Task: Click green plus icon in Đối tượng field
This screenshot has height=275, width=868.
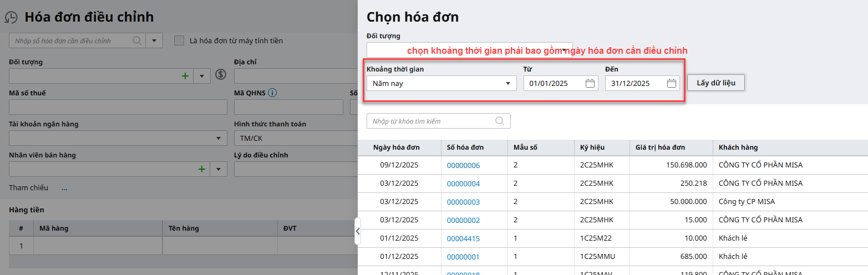Action: coord(185,75)
